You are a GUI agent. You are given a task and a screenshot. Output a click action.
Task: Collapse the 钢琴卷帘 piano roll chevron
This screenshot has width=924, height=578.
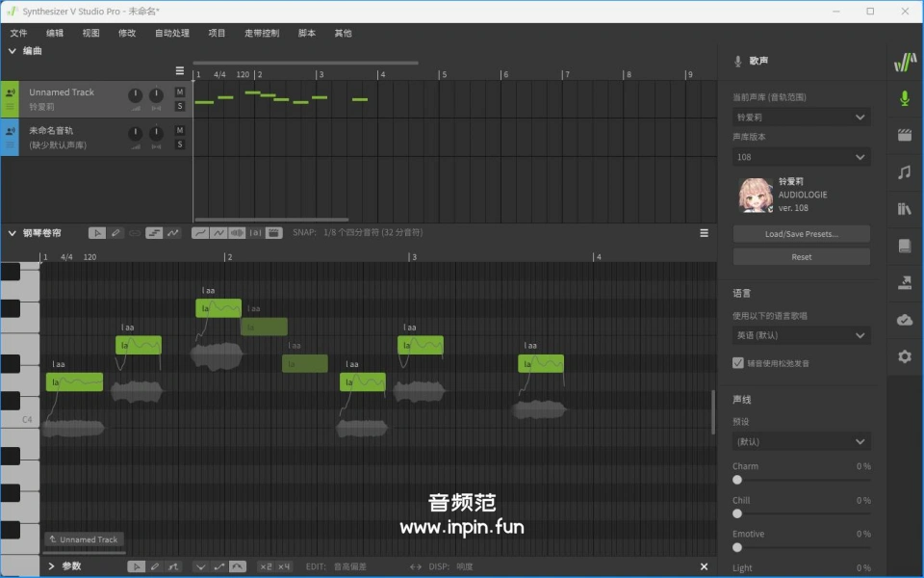tap(12, 233)
